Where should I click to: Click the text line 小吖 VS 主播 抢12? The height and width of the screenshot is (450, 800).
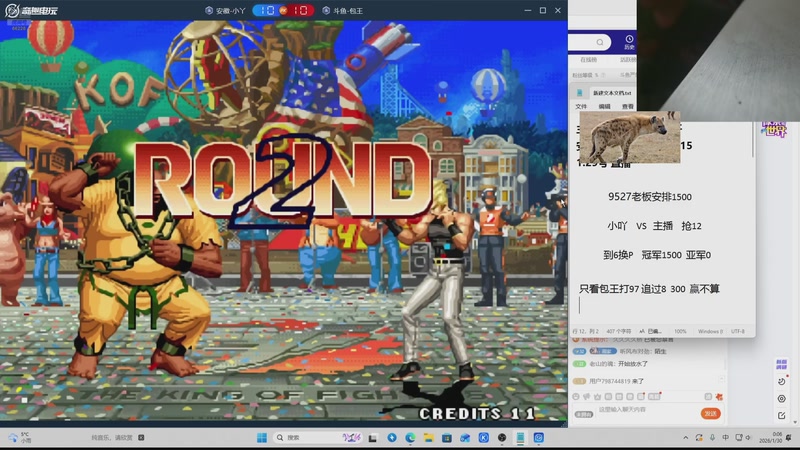tap(654, 226)
